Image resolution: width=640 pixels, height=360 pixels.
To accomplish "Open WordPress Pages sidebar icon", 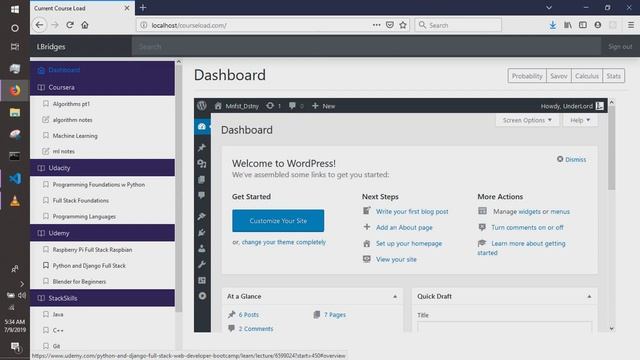I will [202, 180].
